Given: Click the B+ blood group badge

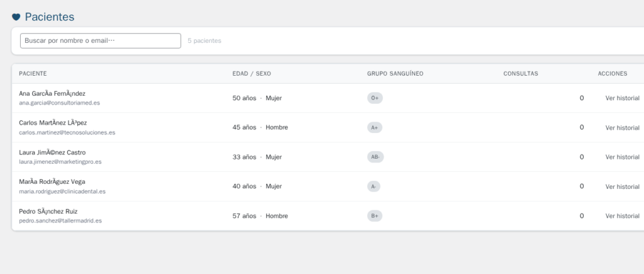Looking at the screenshot, I should click(375, 216).
